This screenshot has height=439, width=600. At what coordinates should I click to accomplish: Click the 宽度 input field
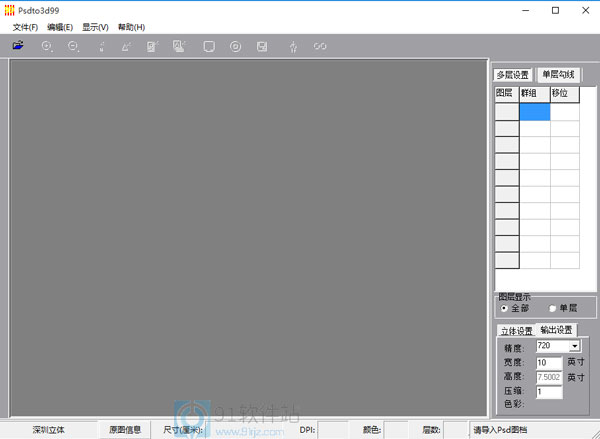pos(549,362)
